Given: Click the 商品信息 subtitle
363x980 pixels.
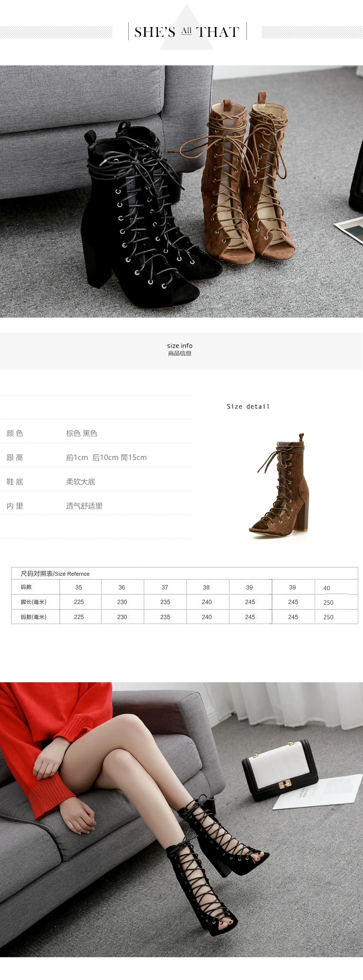Looking at the screenshot, I should click(x=180, y=353).
